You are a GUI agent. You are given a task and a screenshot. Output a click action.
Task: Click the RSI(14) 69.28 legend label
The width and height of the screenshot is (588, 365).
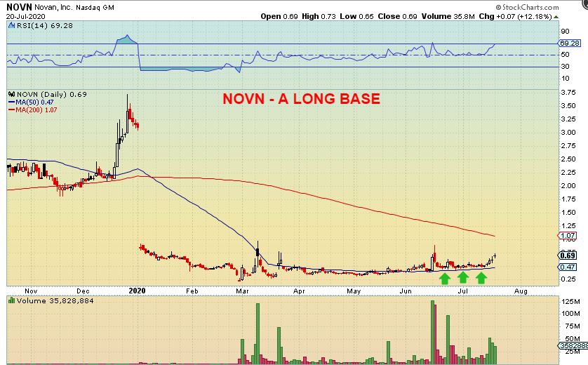[45, 25]
